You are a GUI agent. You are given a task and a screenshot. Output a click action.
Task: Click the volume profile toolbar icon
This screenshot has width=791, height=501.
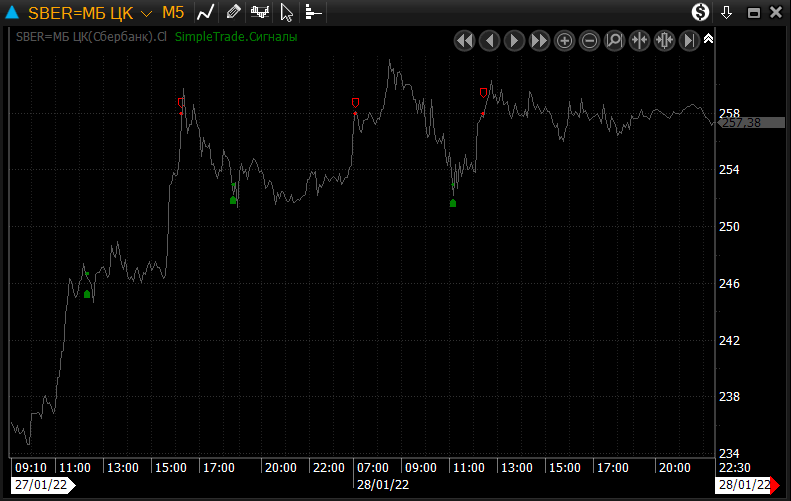coord(313,13)
